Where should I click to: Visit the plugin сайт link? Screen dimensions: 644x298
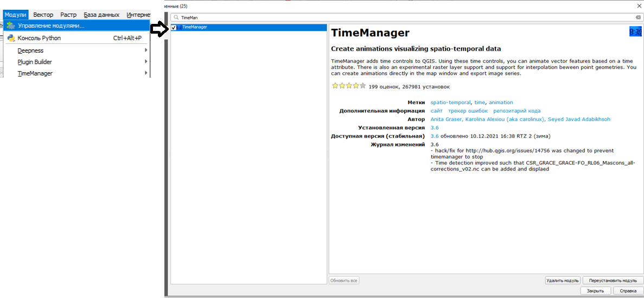436,111
